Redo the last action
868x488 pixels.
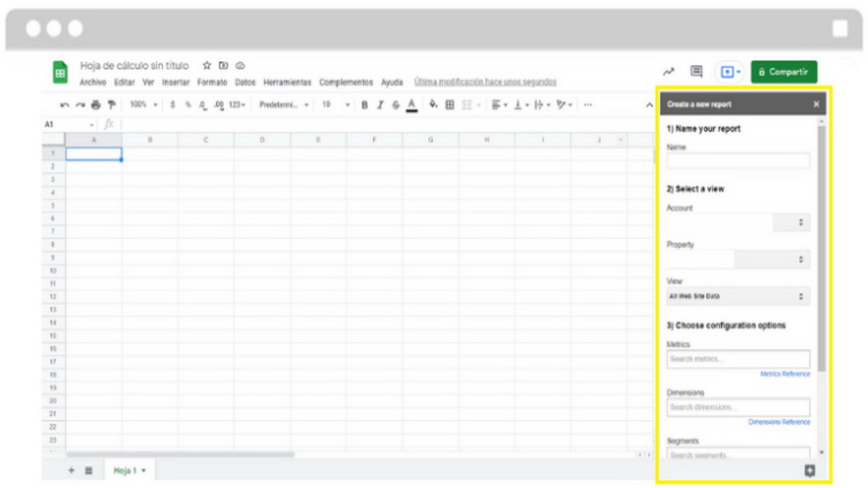click(80, 105)
